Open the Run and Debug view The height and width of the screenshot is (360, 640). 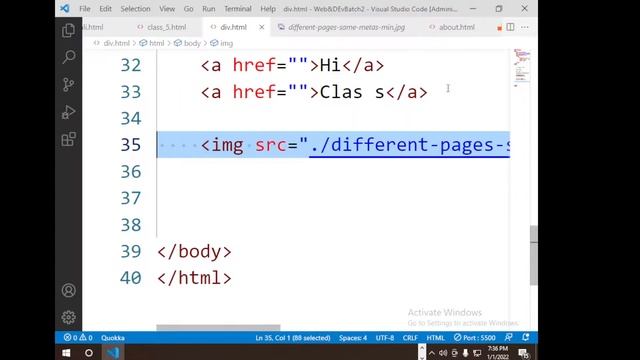69,112
